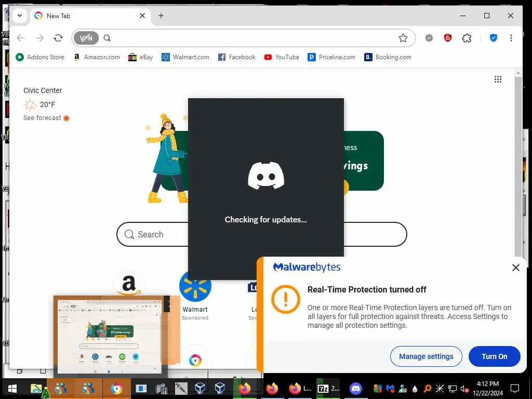Open the Extensions puzzle piece menu
The height and width of the screenshot is (399, 532).
[x=467, y=38]
